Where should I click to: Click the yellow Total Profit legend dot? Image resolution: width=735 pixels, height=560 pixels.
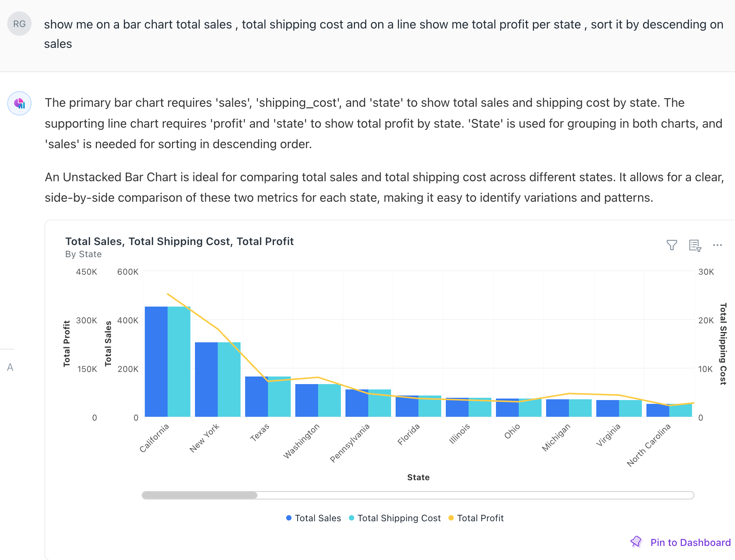pyautogui.click(x=451, y=518)
